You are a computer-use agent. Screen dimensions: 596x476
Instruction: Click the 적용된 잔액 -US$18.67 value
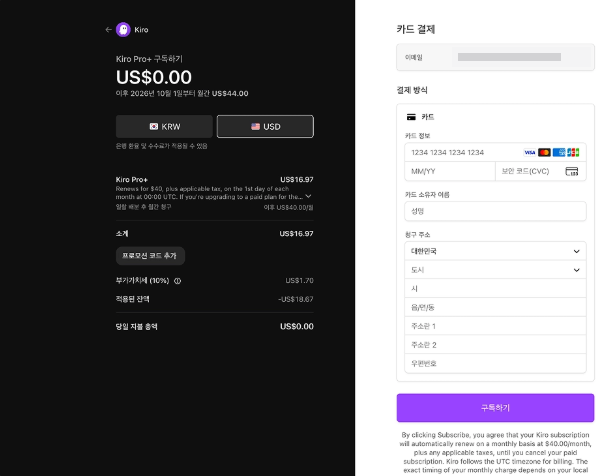pyautogui.click(x=296, y=299)
